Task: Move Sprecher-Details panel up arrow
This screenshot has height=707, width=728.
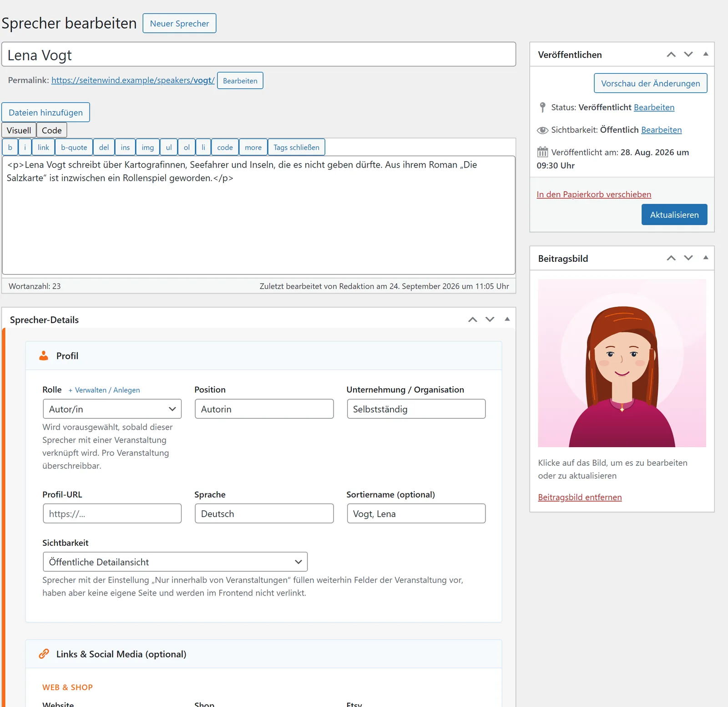Action: [473, 320]
